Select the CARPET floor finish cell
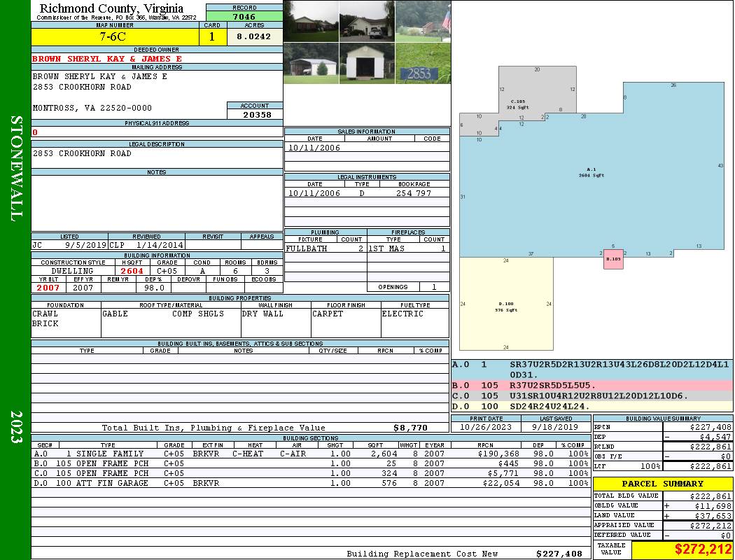 (x=346, y=323)
